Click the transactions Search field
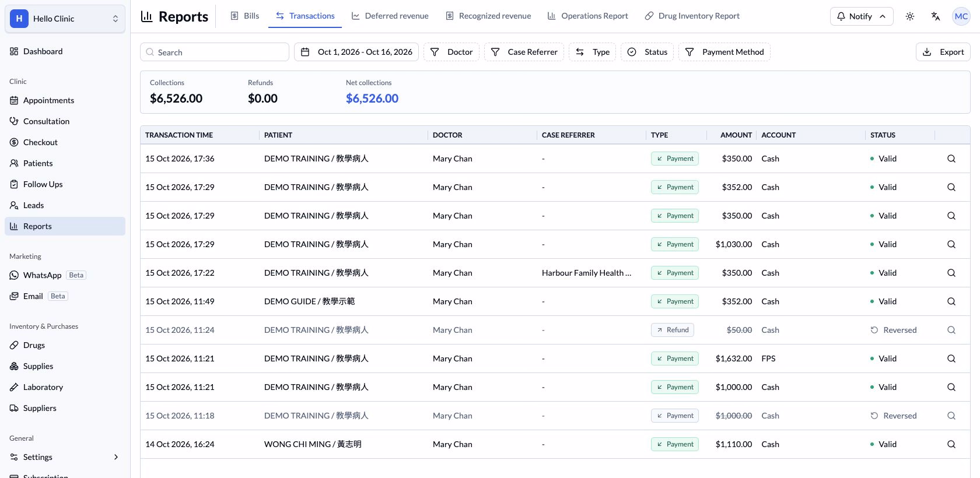The width and height of the screenshot is (980, 478). (215, 52)
